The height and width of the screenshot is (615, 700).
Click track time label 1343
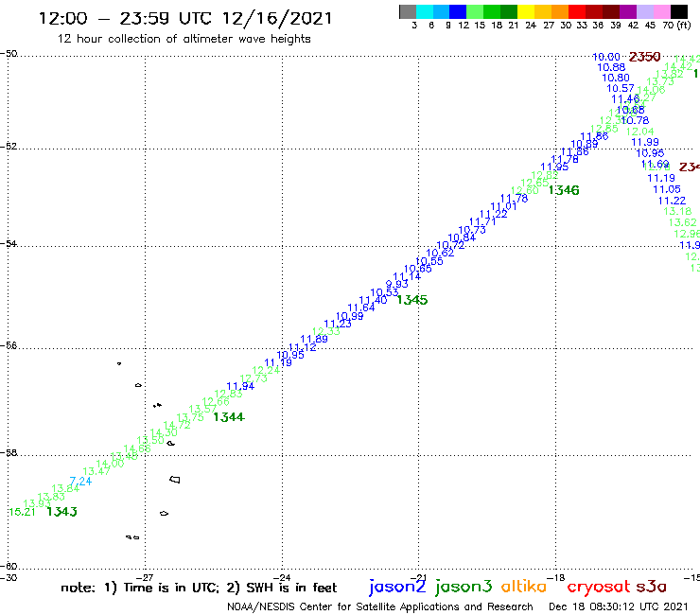[61, 512]
